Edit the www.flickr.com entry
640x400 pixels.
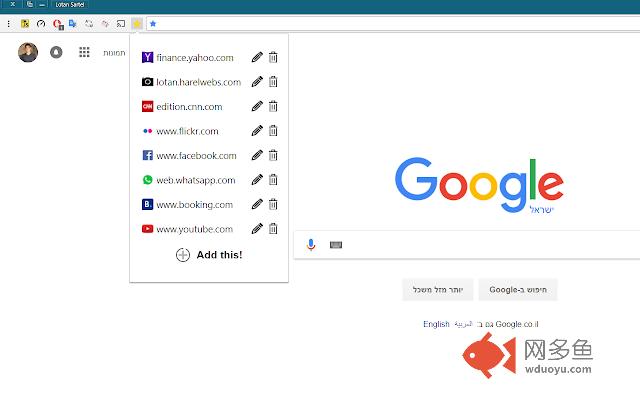(257, 131)
